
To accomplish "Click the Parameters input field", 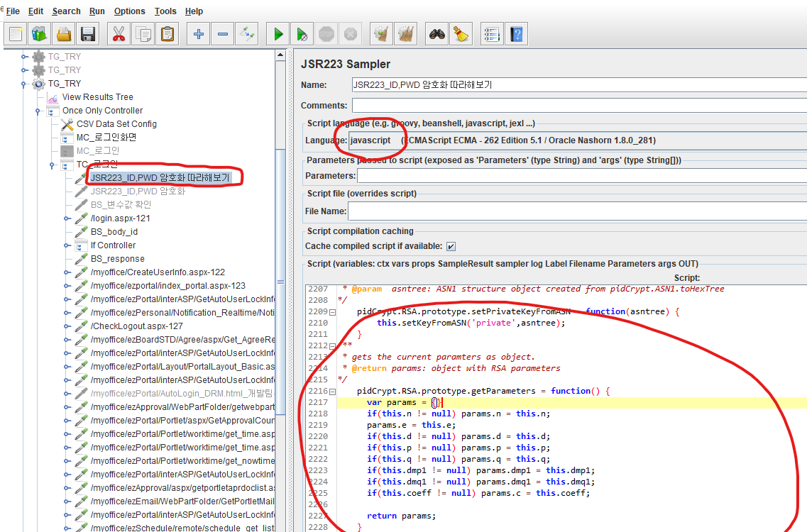I will pos(582,176).
